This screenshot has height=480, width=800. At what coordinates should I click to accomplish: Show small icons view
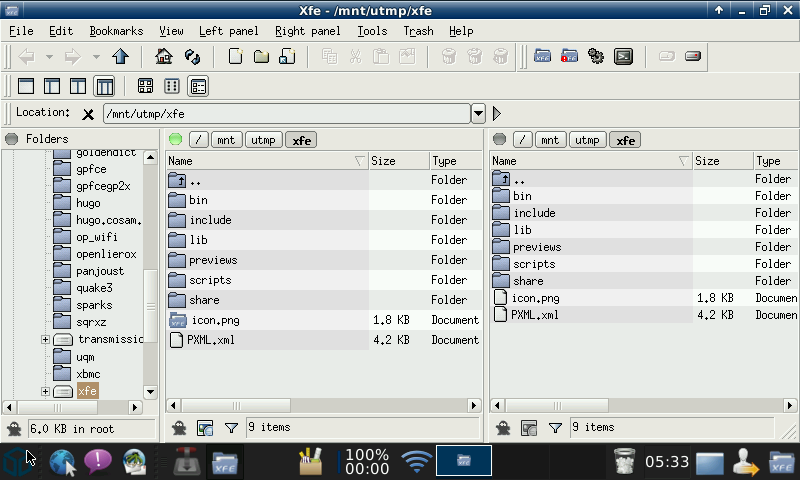tap(172, 86)
